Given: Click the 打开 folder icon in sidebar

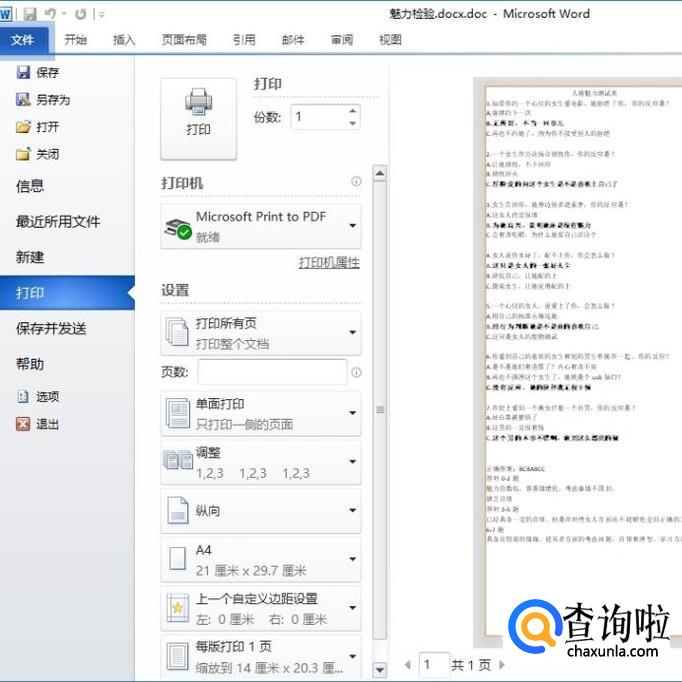Looking at the screenshot, I should click(x=23, y=127).
